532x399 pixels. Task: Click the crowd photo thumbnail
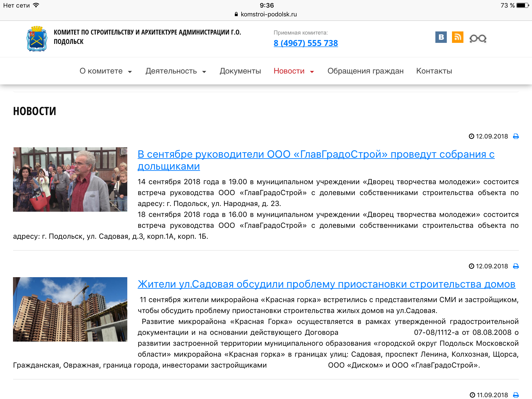pyautogui.click(x=70, y=179)
